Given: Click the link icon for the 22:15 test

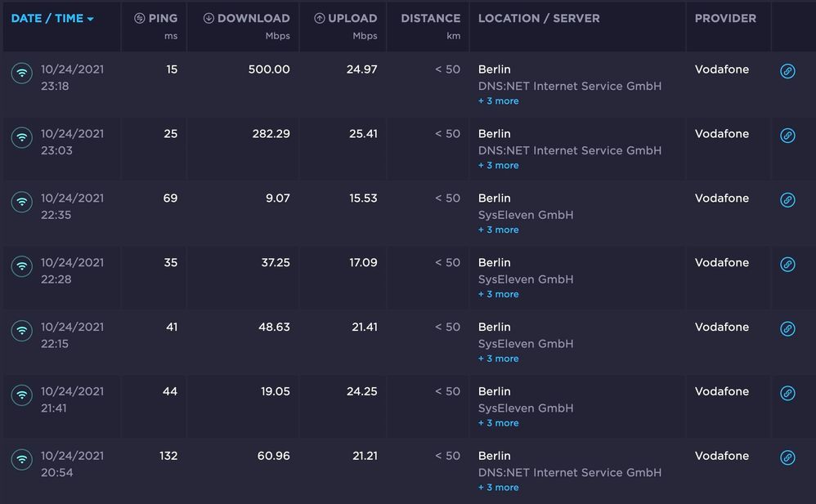Looking at the screenshot, I should coord(787,328).
